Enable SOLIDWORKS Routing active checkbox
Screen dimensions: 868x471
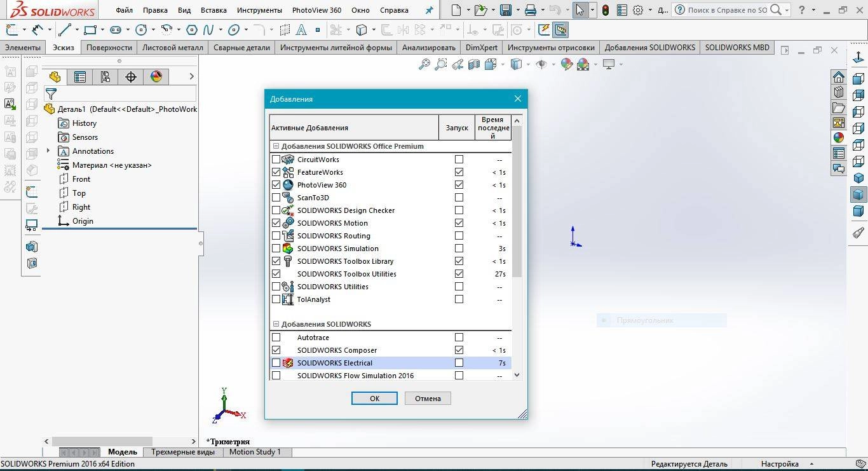[x=276, y=236]
